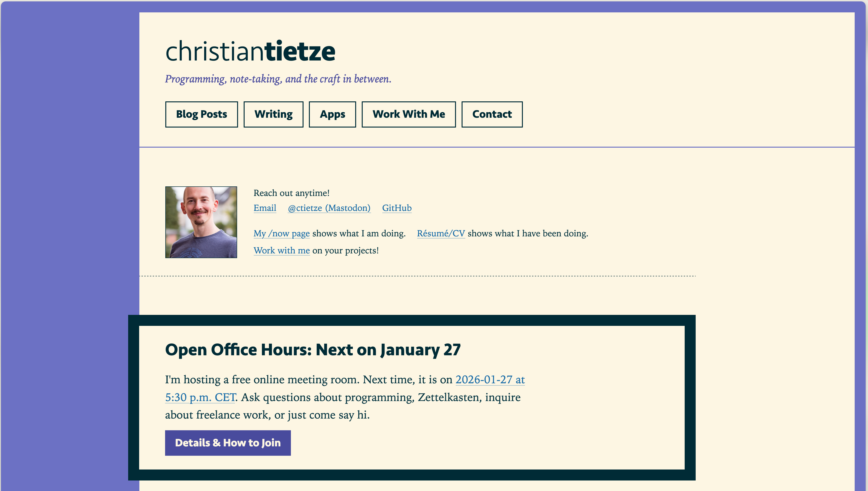Click the 2026-01-27 office hours date link
This screenshot has width=868, height=491.
coord(490,380)
